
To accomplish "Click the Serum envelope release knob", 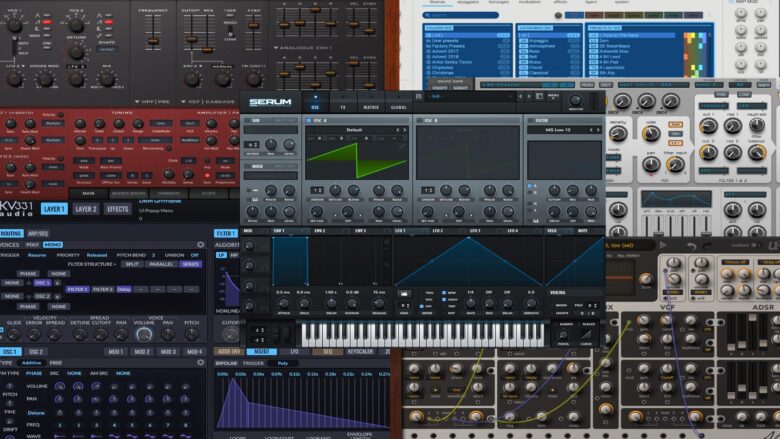I will [x=379, y=303].
